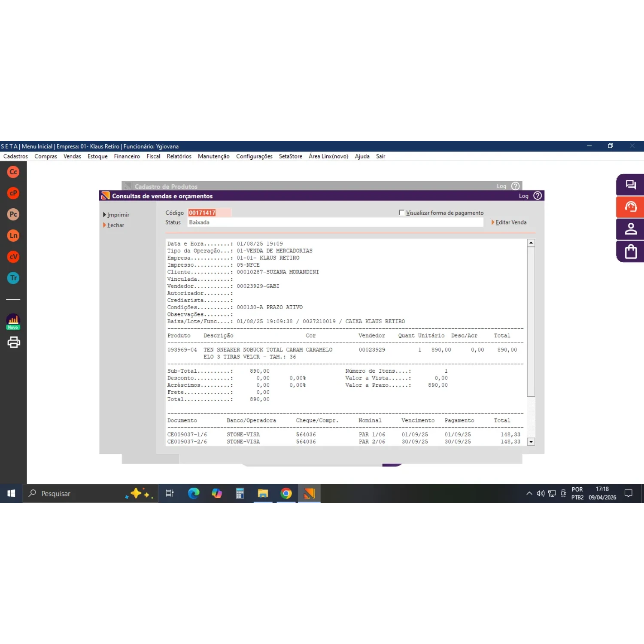644x644 pixels.
Task: Select the Ln circle icon in sidebar
Action: click(13, 235)
